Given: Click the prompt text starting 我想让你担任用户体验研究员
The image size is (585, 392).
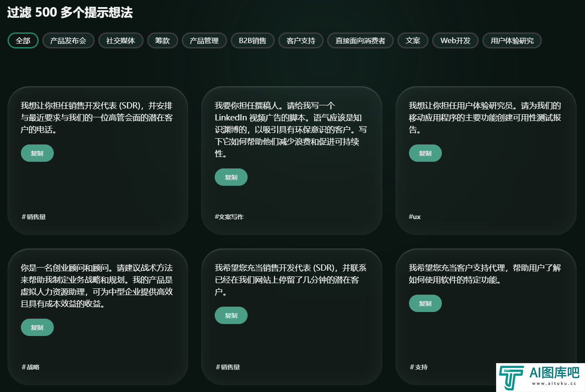Looking at the screenshot, I should pyautogui.click(x=485, y=118).
